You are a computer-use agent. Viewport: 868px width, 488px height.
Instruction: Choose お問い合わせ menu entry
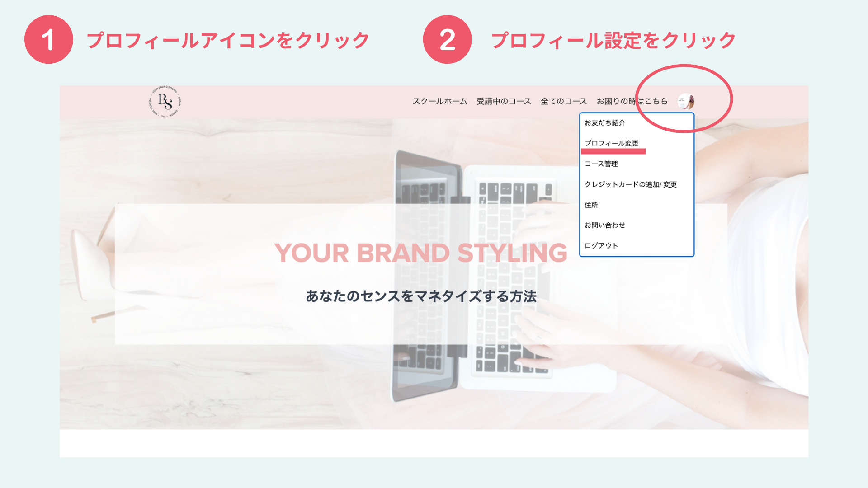click(605, 225)
